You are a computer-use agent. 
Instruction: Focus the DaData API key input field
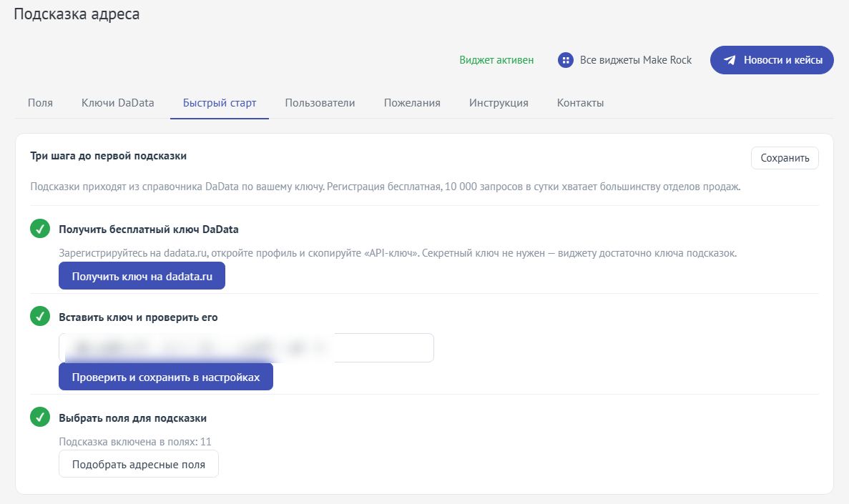click(246, 347)
